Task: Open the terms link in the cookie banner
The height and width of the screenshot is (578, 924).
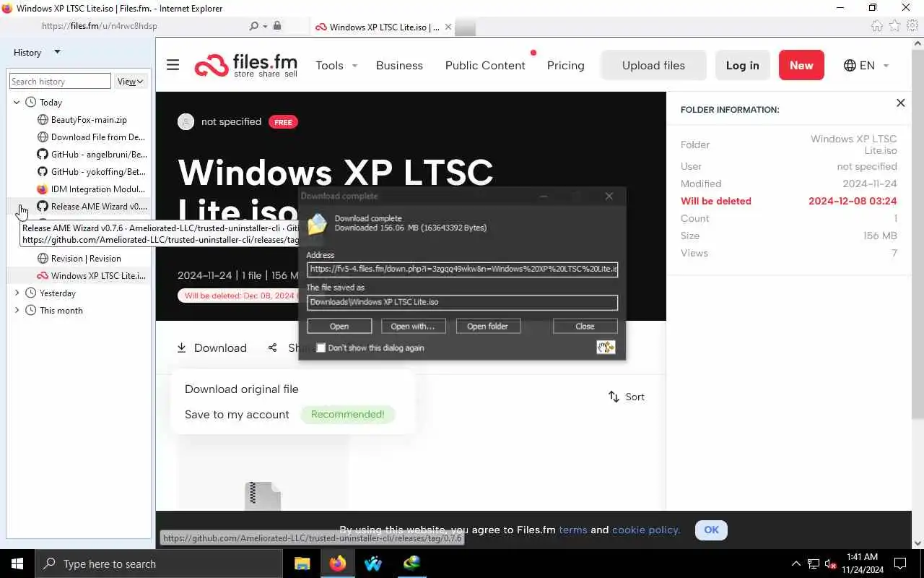Action: (573, 530)
